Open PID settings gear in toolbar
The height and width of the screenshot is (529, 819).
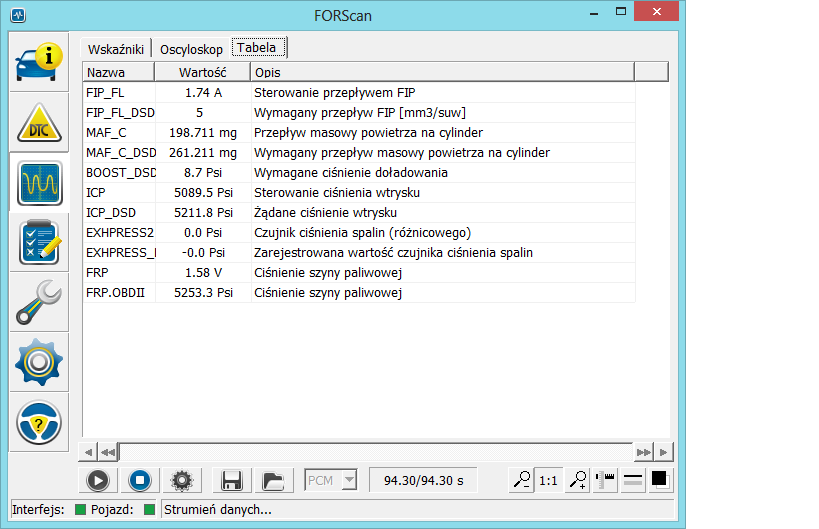pyautogui.click(x=181, y=480)
